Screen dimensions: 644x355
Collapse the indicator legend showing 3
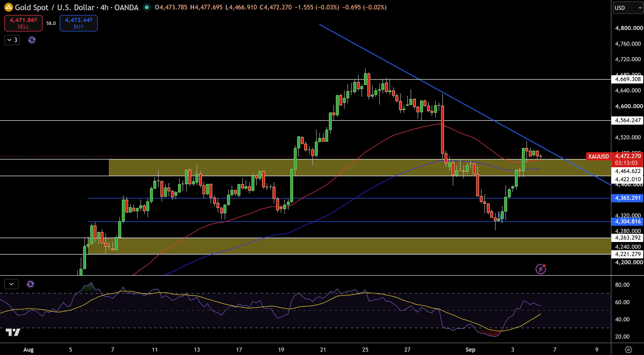click(12, 40)
